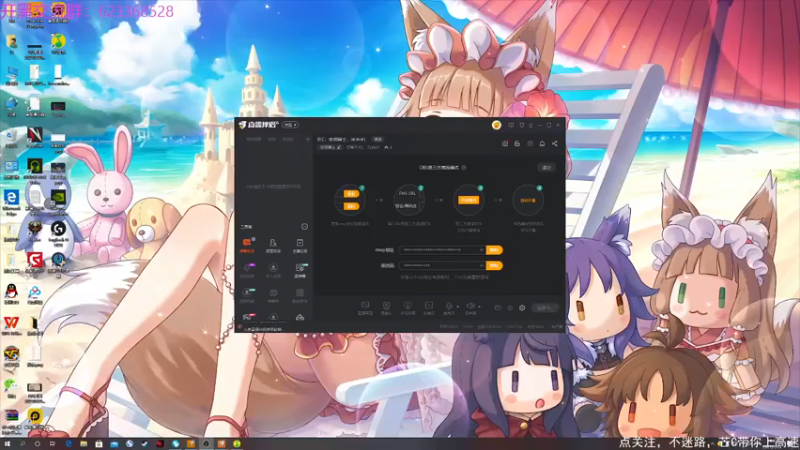Collapse the toolbox panel with minus circle
The image size is (800, 450).
click(x=305, y=227)
